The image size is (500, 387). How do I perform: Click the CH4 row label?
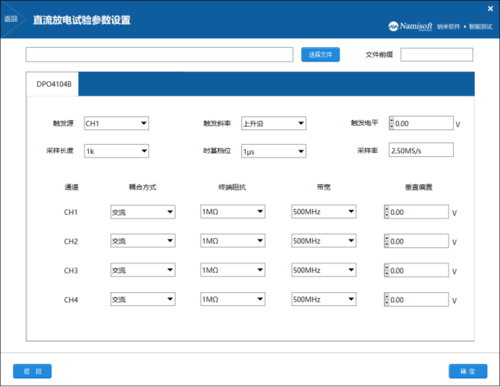pos(71,300)
